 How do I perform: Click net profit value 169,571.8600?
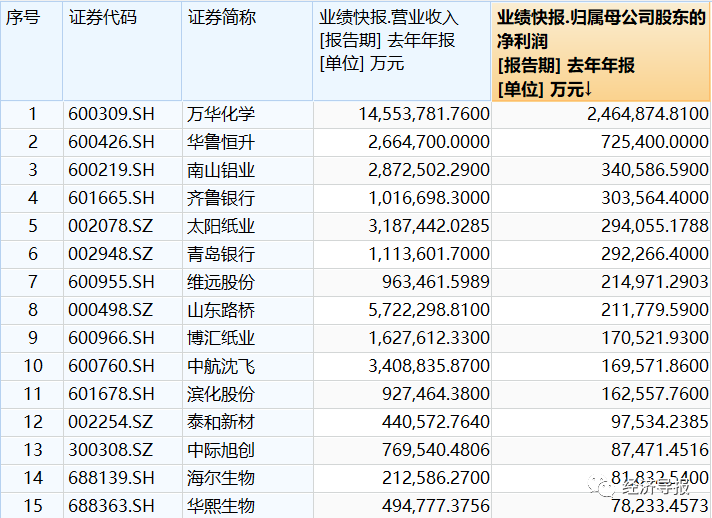click(x=655, y=366)
